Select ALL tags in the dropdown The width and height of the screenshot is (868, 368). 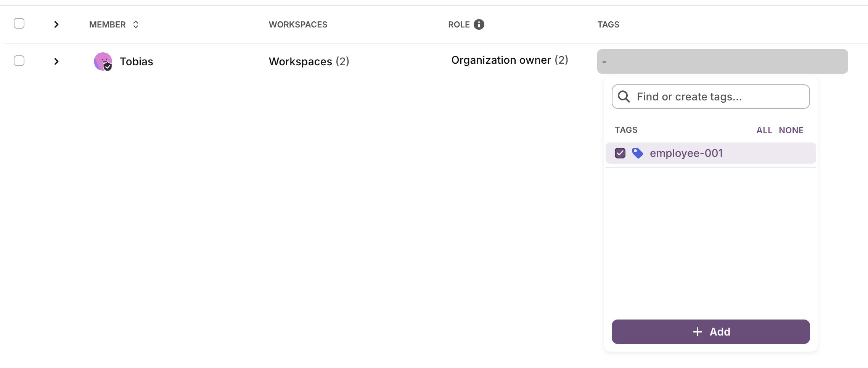tap(764, 130)
